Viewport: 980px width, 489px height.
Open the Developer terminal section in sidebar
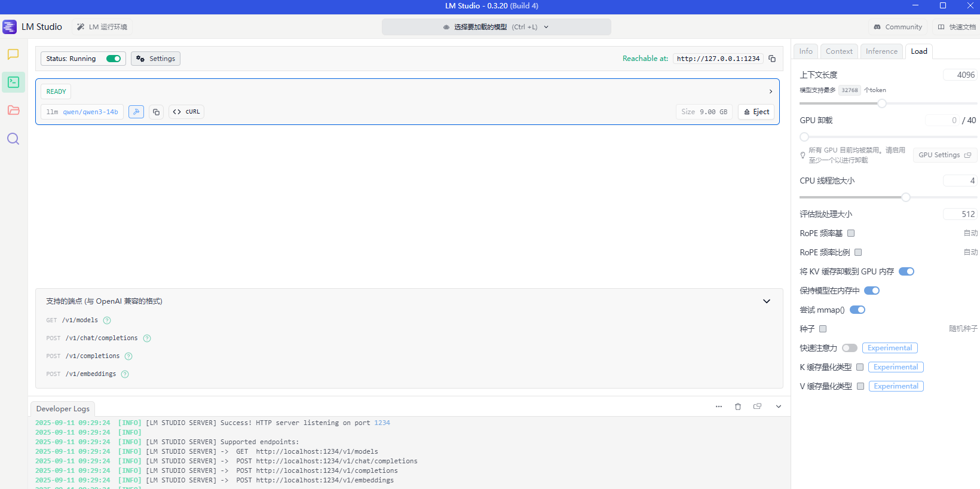(13, 82)
